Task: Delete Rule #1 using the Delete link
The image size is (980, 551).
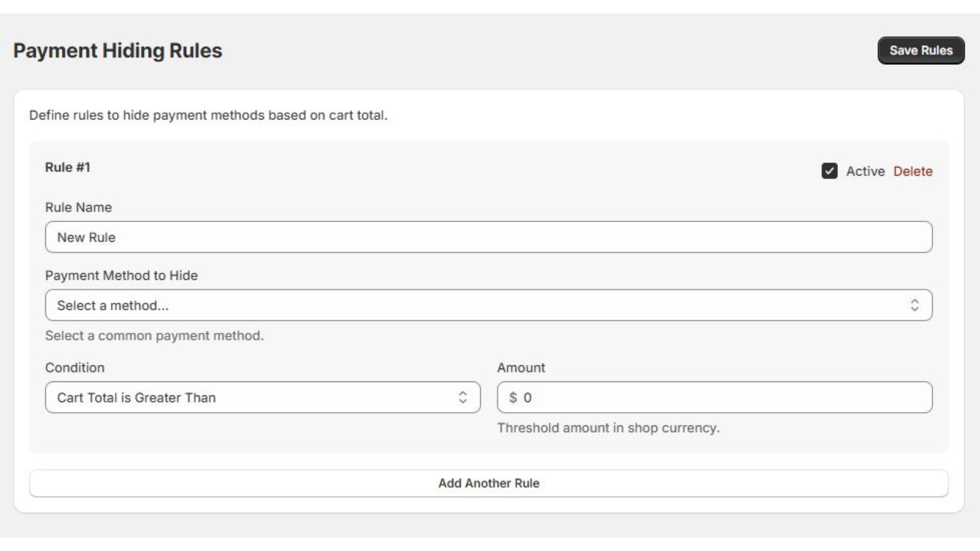Action: coord(912,171)
